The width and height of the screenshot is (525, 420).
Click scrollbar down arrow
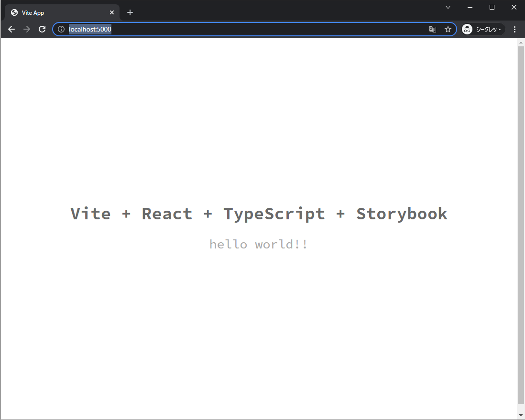(521, 415)
